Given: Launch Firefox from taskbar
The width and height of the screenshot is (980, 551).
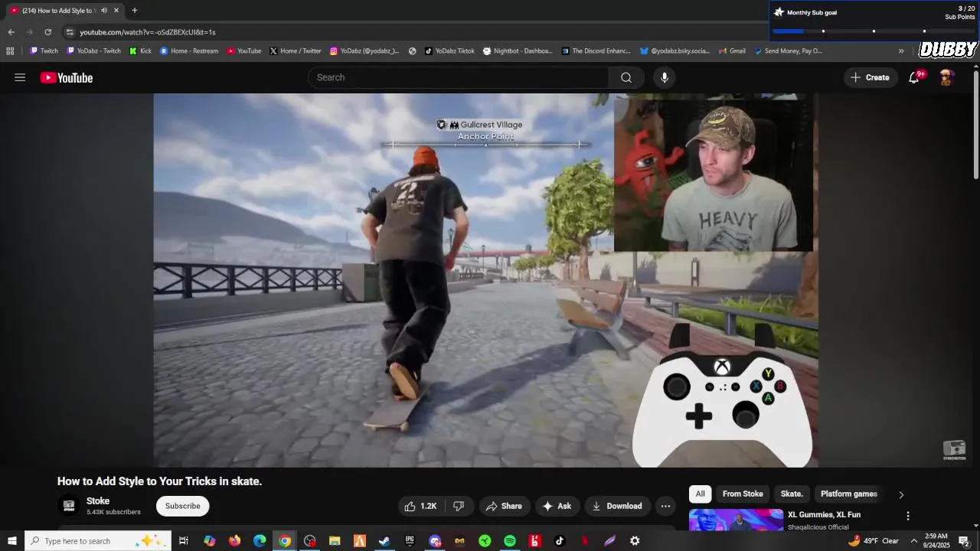Looking at the screenshot, I should [234, 541].
